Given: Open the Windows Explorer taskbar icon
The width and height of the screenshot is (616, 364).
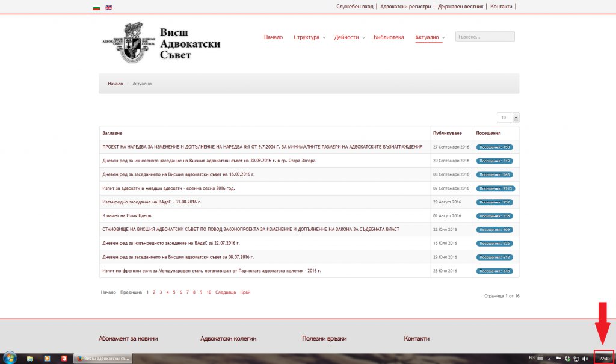Looking at the screenshot, I should [30, 359].
